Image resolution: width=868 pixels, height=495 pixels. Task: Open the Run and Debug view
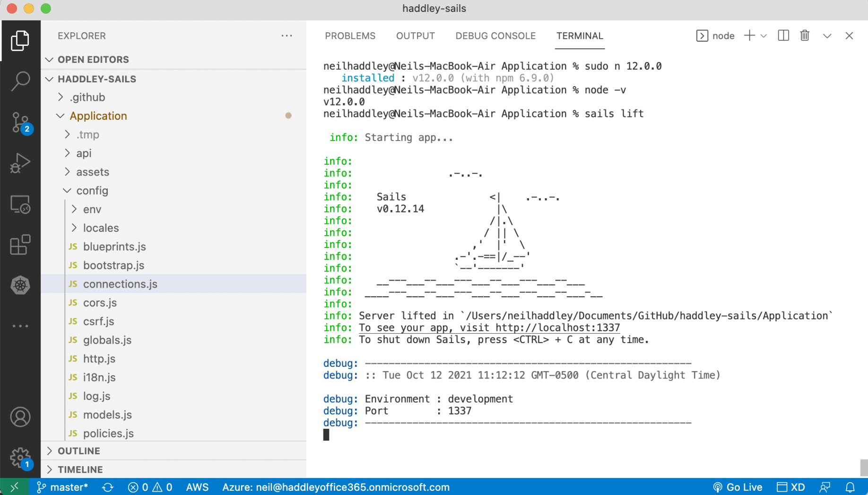pos(20,163)
